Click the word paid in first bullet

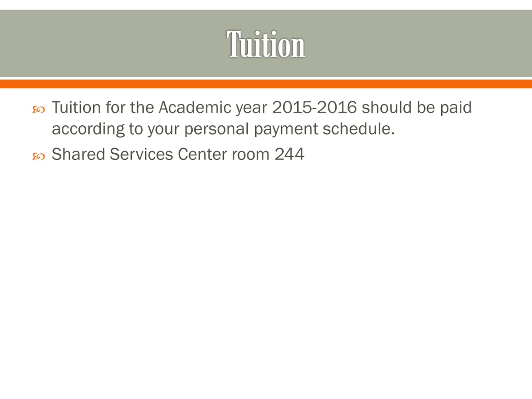[x=456, y=108]
